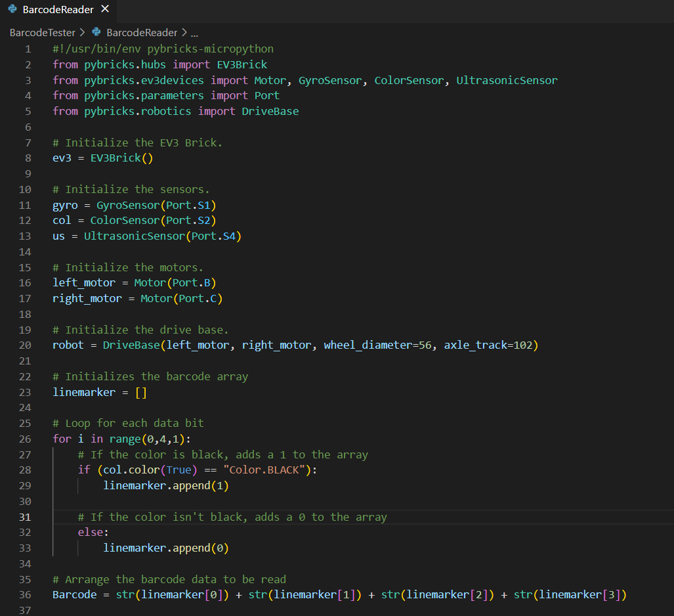Click the comment about adding a 0 to the array
The width and height of the screenshot is (674, 616).
[x=232, y=517]
